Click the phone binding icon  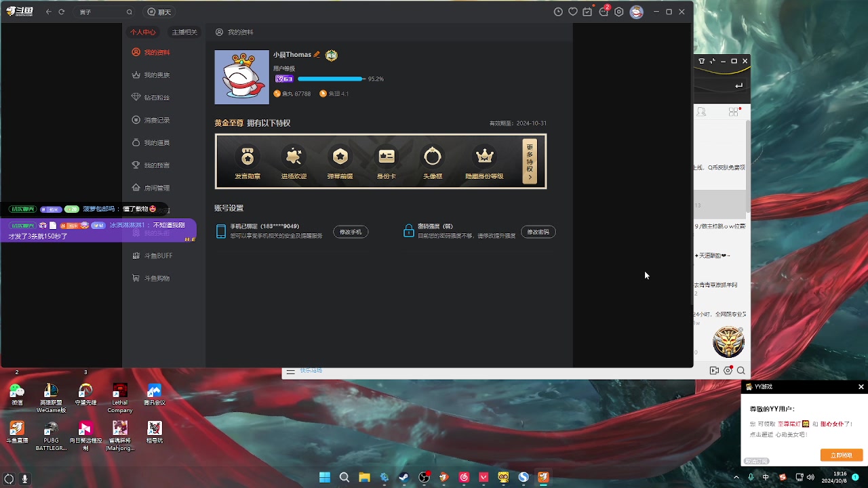(220, 231)
